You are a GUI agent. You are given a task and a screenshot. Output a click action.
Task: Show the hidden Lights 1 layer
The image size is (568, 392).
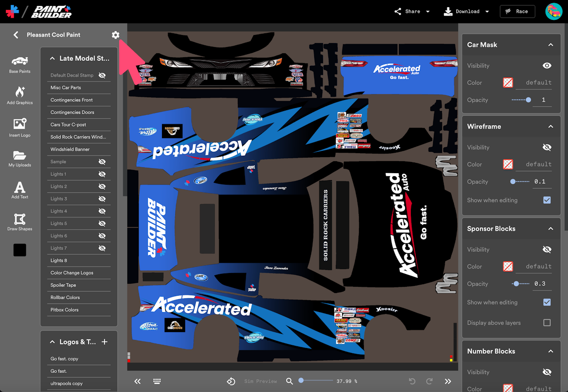(x=102, y=174)
